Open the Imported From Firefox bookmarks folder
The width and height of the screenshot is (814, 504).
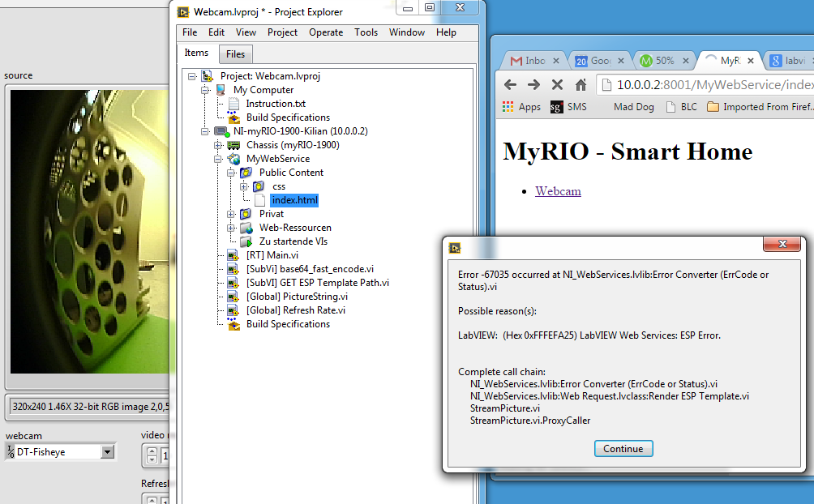(x=760, y=107)
